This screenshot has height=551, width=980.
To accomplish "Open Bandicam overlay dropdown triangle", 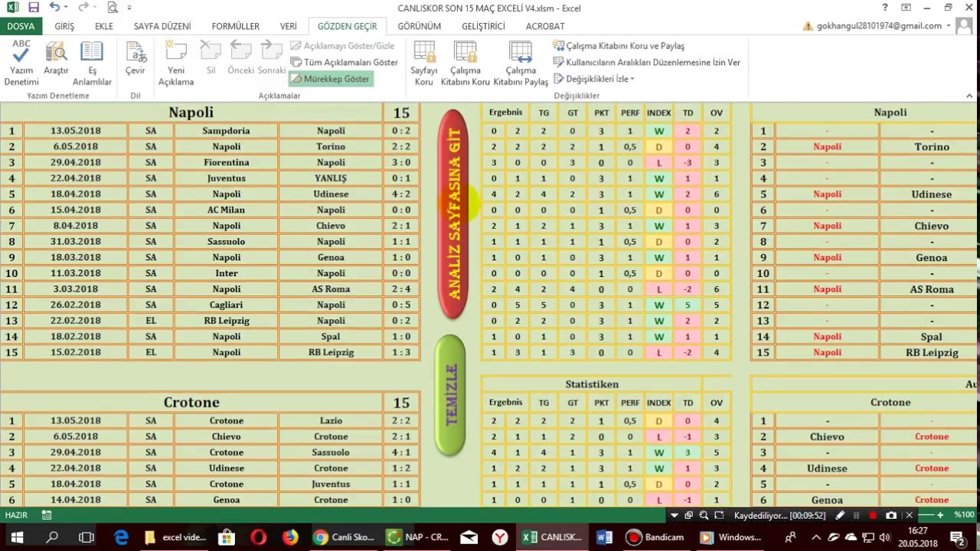I will click(674, 516).
